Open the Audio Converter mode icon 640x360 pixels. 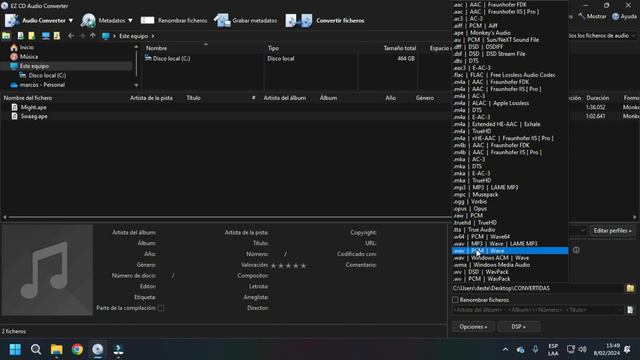[x=12, y=20]
